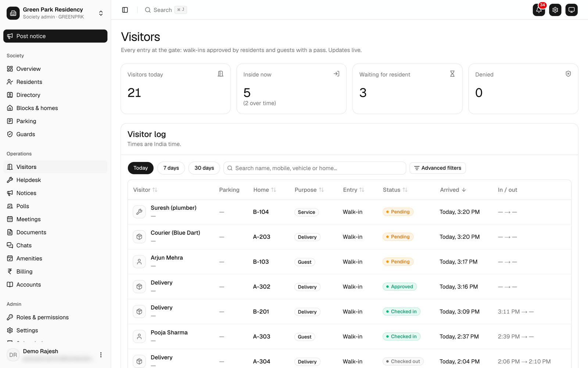Screen dimensions: 588x368
Task: Sort visitor log by Home column
Action: (265, 190)
